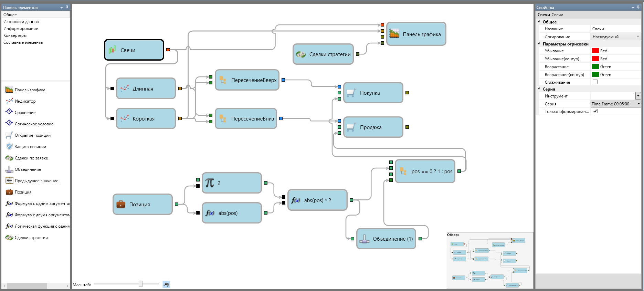Open the Источники данных category

pos(21,22)
